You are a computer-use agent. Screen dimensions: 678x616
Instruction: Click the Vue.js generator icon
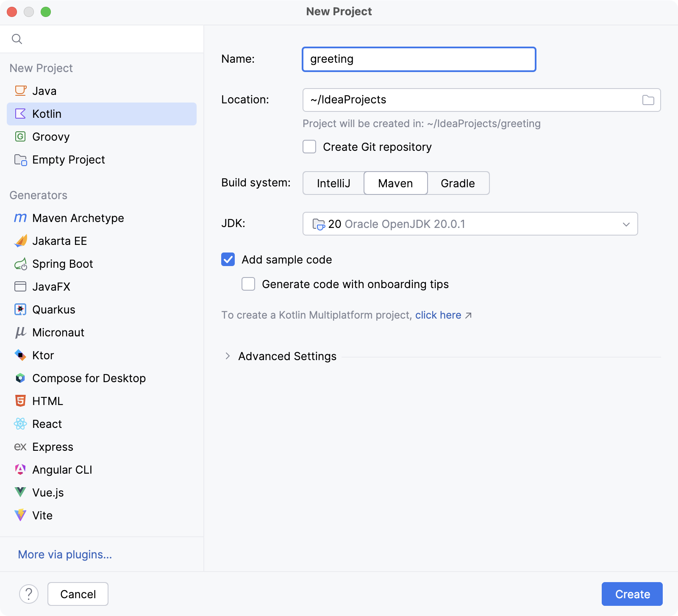(x=20, y=492)
